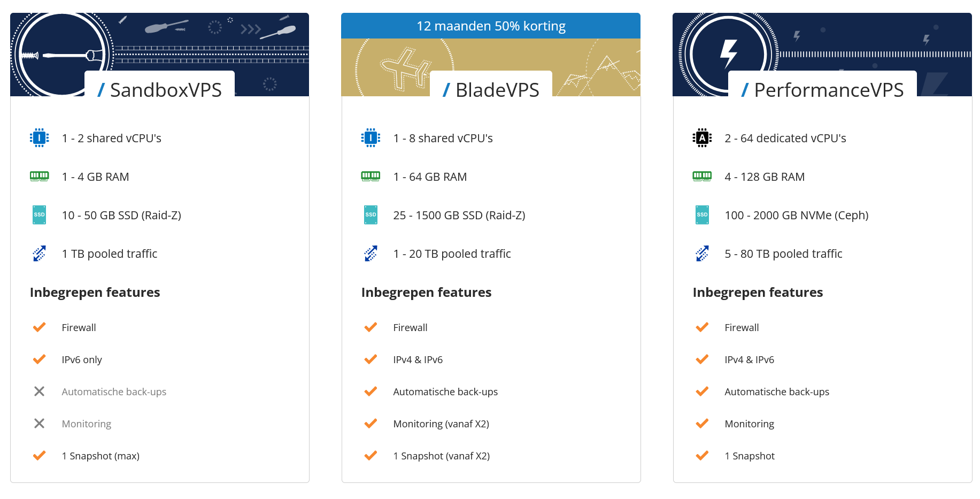The height and width of the screenshot is (499, 980).
Task: Click the X mark beside SandboxVPS Monitoring
Action: tap(39, 424)
